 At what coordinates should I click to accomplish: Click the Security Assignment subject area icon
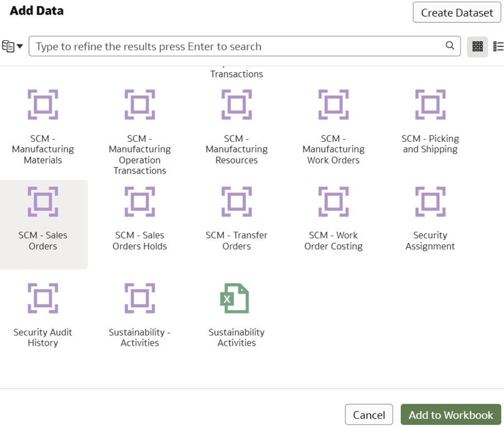pyautogui.click(x=430, y=202)
